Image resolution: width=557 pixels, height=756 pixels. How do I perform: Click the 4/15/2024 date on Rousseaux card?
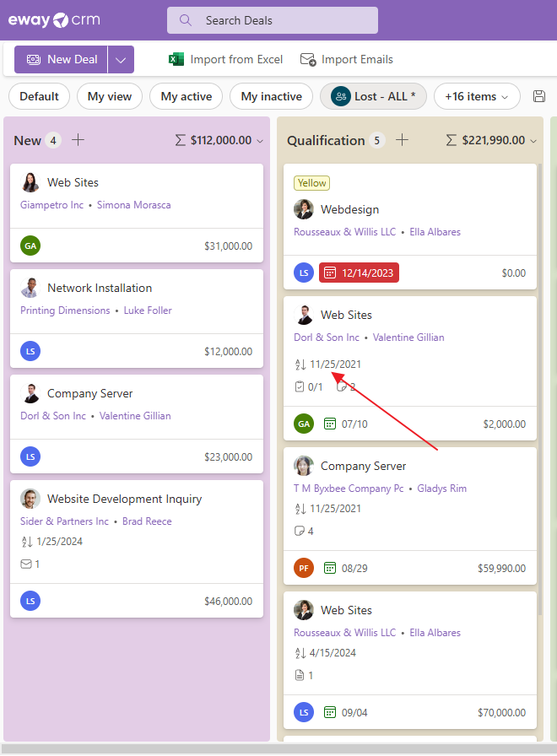[333, 653]
